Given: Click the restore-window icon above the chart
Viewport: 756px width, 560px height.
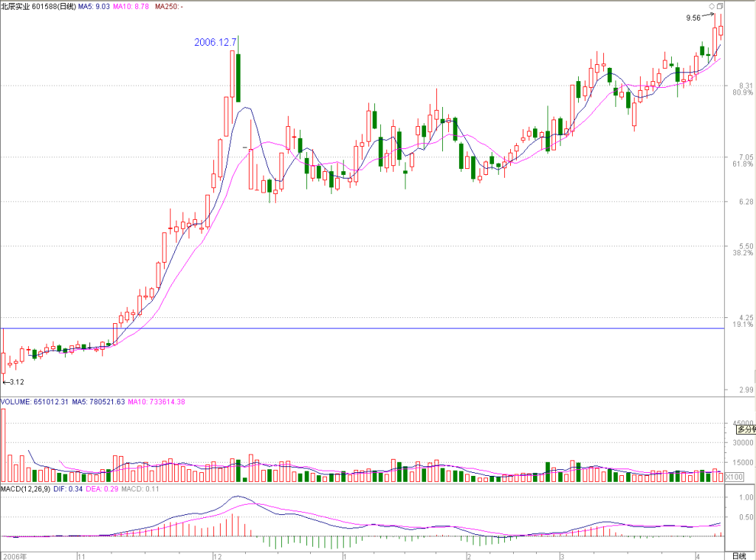Looking at the screenshot, I should pyautogui.click(x=720, y=6).
